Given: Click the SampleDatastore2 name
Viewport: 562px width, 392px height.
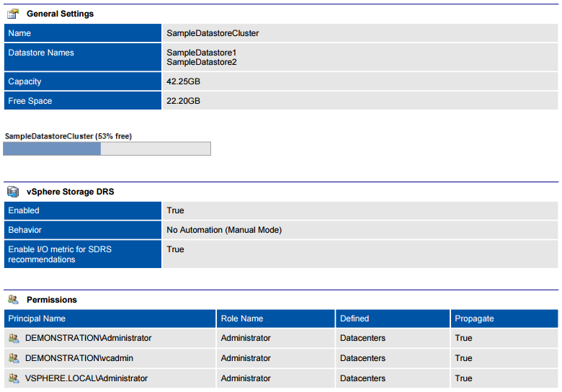Looking at the screenshot, I should coord(202,62).
